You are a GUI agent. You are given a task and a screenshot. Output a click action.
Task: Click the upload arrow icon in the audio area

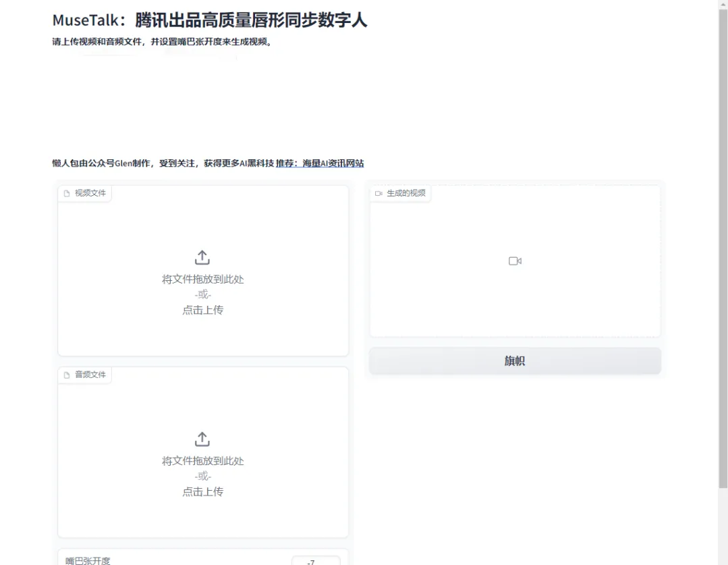[202, 439]
